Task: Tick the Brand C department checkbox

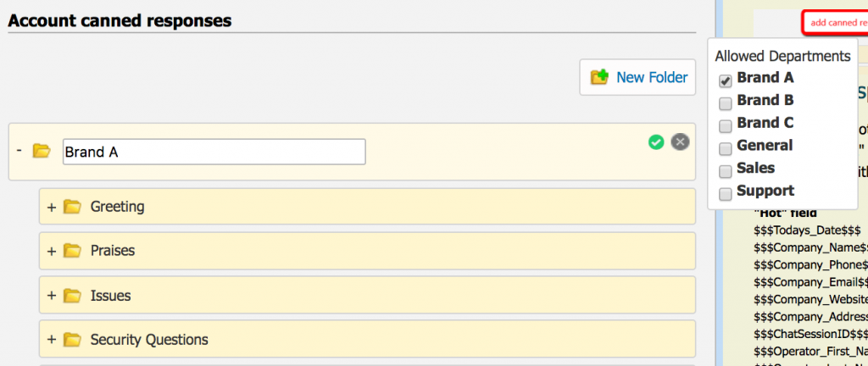Action: click(726, 126)
